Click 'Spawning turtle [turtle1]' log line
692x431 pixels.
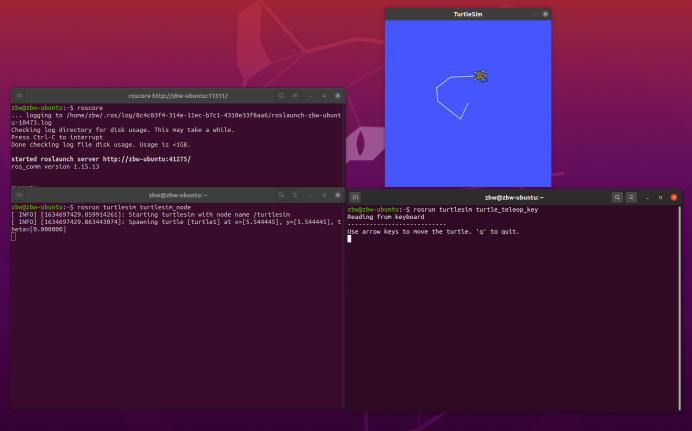[x=176, y=225]
